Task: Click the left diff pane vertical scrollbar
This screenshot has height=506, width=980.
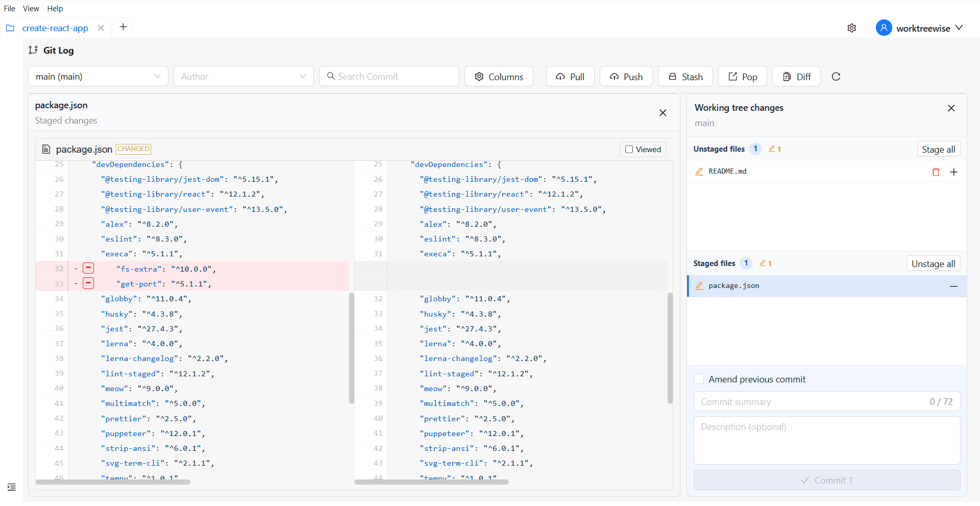Action: pyautogui.click(x=352, y=348)
